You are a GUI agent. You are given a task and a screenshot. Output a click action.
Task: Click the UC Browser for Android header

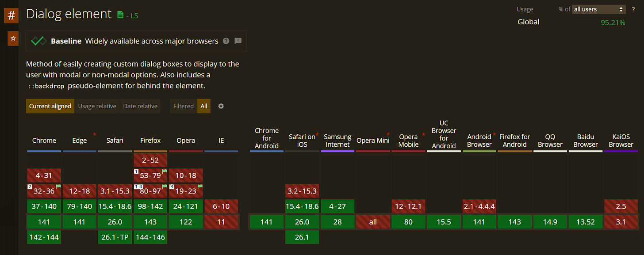444,134
